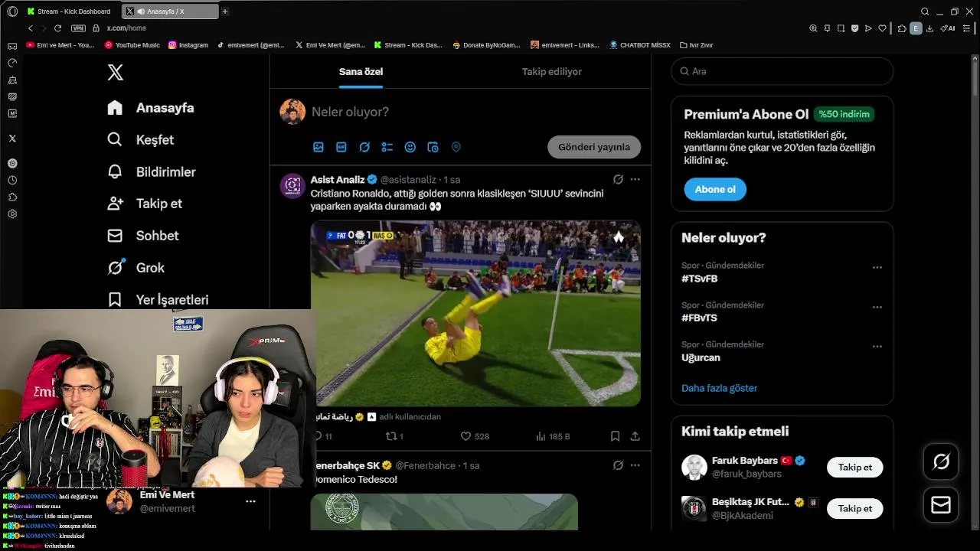Open options menu for Uğurcan trend

coord(877,346)
